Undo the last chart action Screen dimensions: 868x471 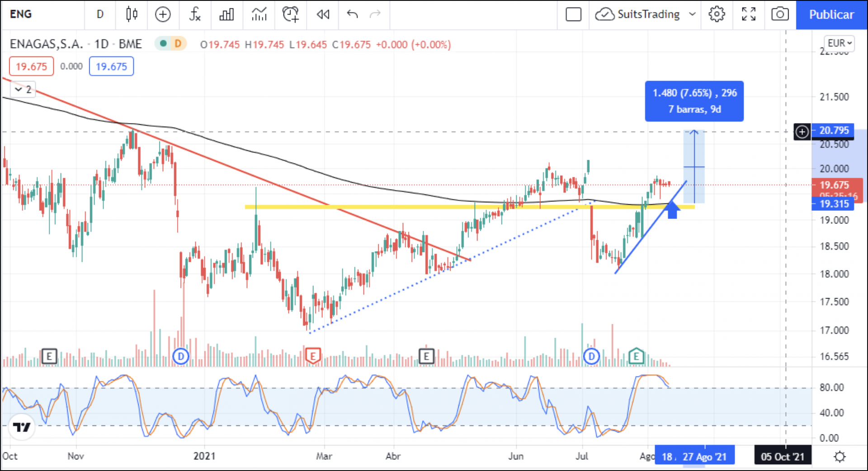click(352, 14)
